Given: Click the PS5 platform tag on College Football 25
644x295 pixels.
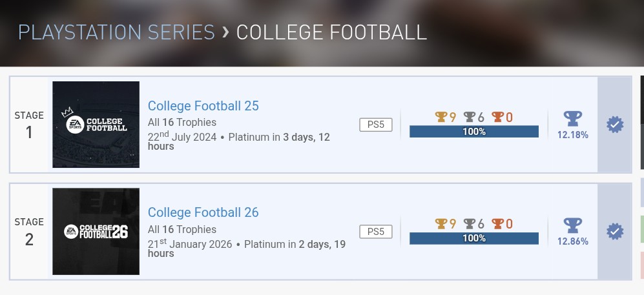Looking at the screenshot, I should (x=376, y=125).
